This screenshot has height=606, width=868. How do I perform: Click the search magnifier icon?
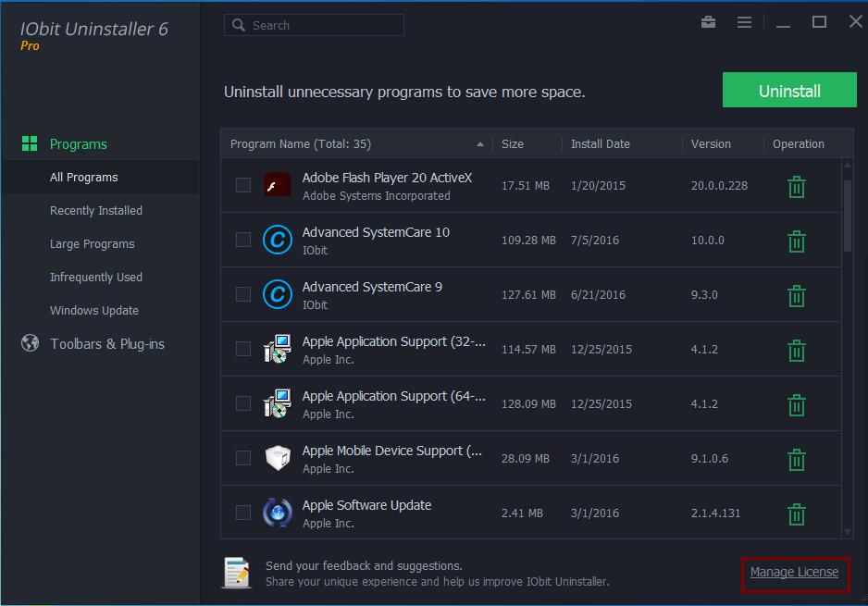[x=239, y=25]
